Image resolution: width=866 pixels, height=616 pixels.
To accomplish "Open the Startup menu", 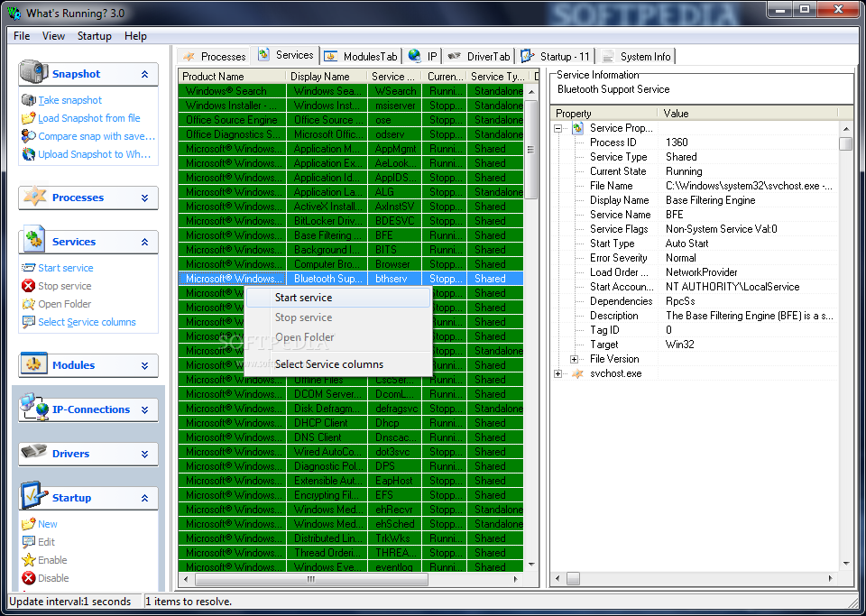I will (95, 36).
